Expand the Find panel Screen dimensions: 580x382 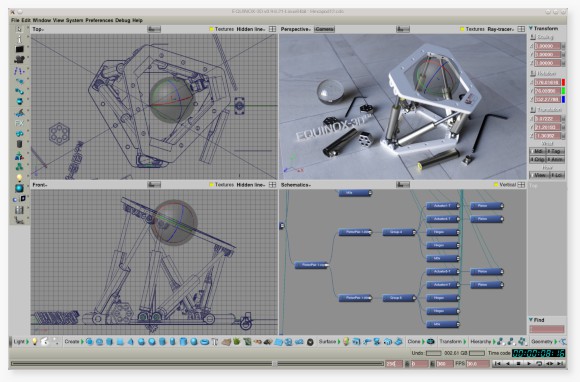pos(531,320)
